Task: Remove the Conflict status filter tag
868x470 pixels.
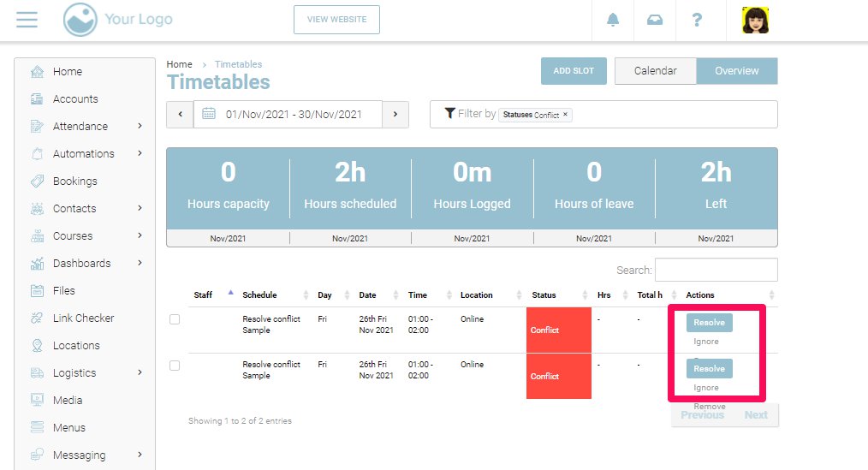Action: pyautogui.click(x=565, y=115)
